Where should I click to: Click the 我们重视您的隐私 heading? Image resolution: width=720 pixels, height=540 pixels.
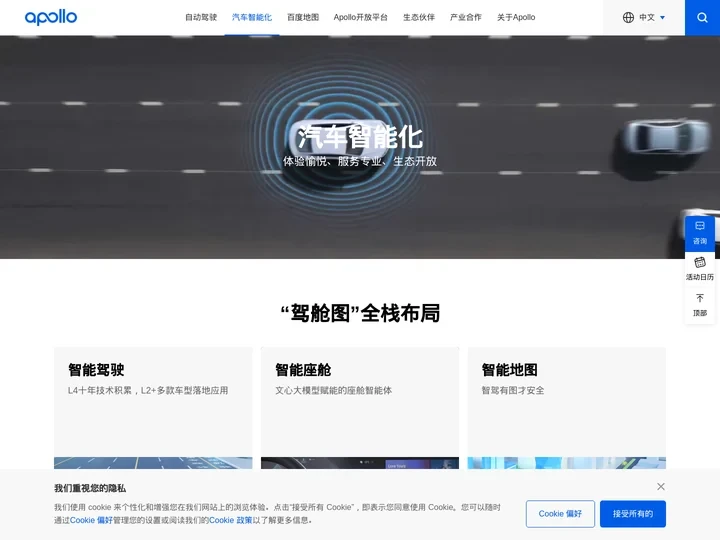[90, 488]
